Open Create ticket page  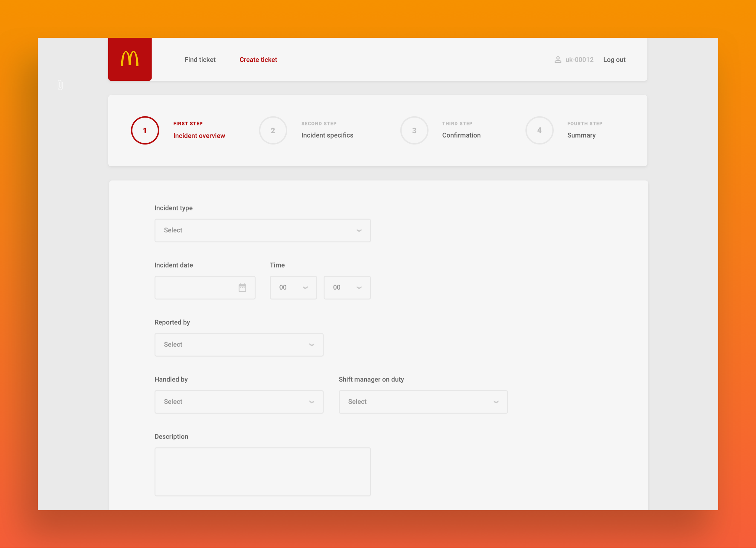click(258, 60)
